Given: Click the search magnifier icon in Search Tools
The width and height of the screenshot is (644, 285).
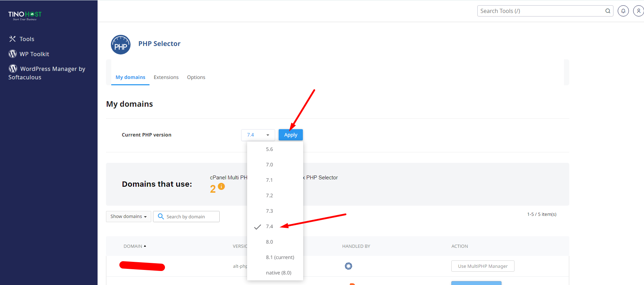Looking at the screenshot, I should [x=608, y=11].
